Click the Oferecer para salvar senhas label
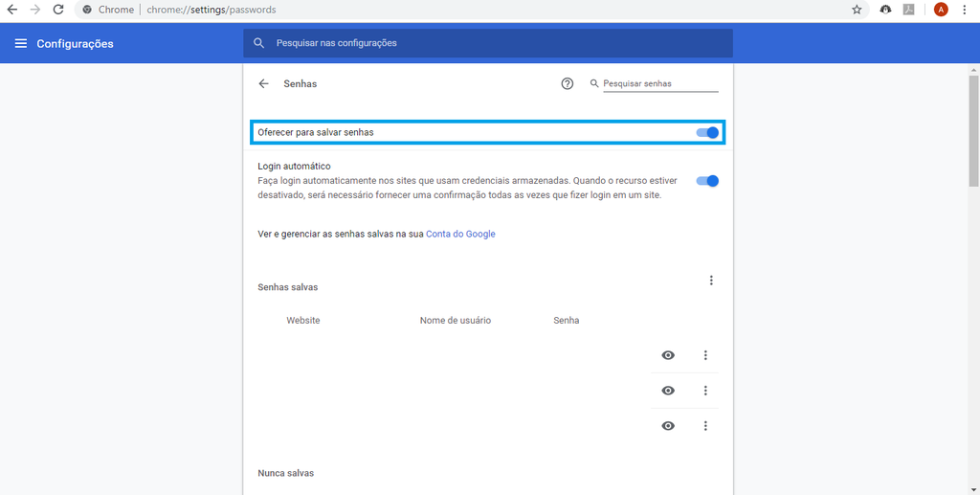Screen dimensions: 980x495 click(316, 132)
